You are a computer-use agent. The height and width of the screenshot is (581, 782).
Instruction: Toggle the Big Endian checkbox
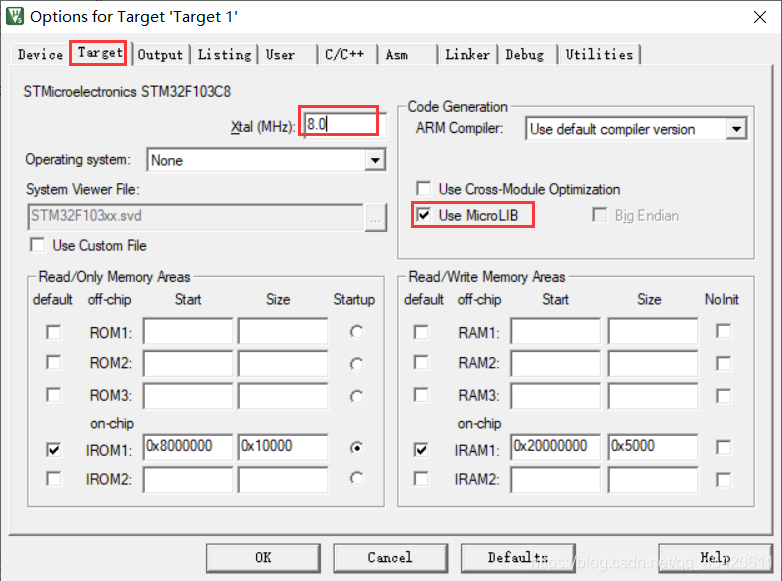pyautogui.click(x=599, y=215)
